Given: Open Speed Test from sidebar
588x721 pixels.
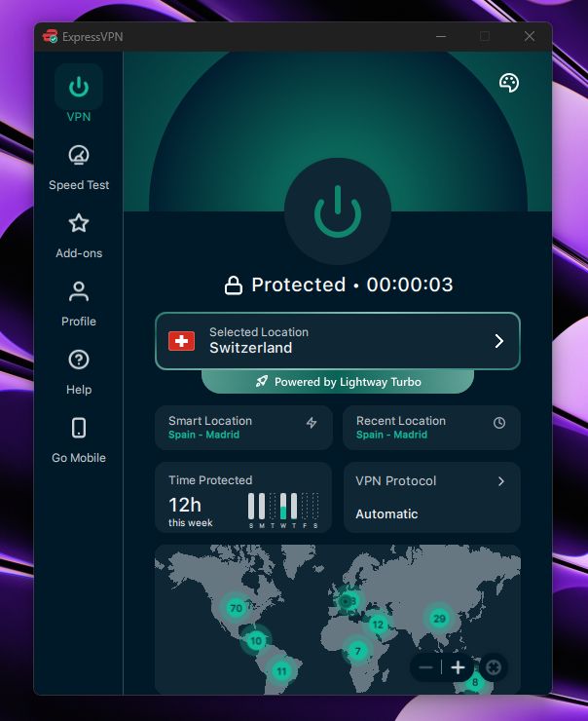Looking at the screenshot, I should (x=79, y=169).
